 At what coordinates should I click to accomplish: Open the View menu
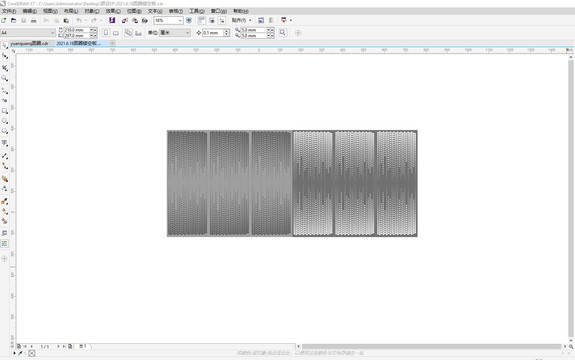pos(51,11)
